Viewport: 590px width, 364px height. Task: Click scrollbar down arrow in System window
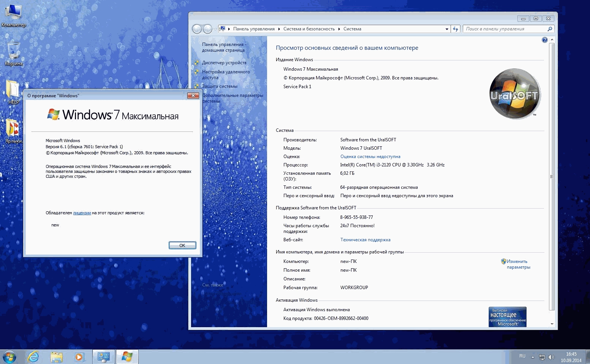(x=552, y=324)
